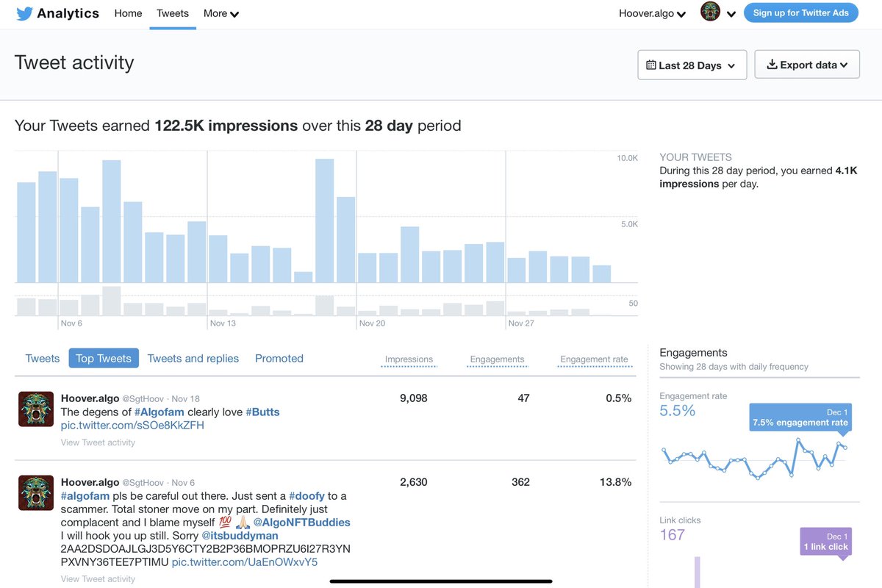Click the engagement rate line chart
This screenshot has width=882, height=588.
[754, 459]
